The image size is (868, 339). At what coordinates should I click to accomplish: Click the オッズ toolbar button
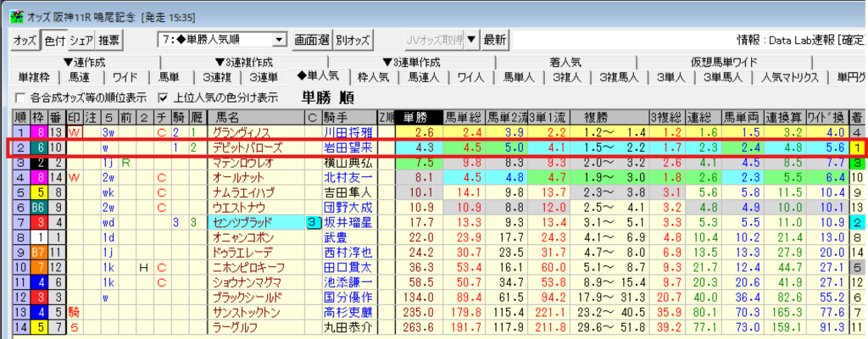tap(25, 40)
